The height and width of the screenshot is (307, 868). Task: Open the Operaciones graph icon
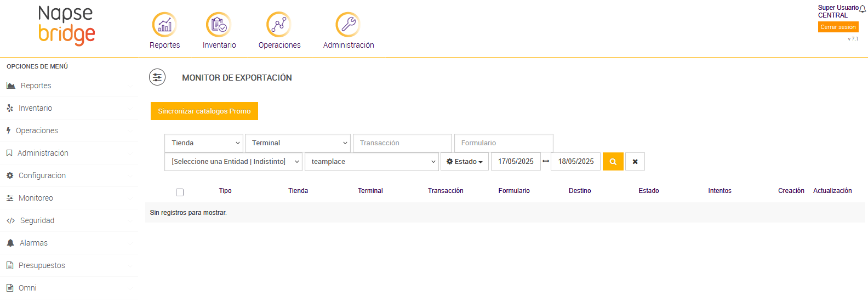pos(279,25)
